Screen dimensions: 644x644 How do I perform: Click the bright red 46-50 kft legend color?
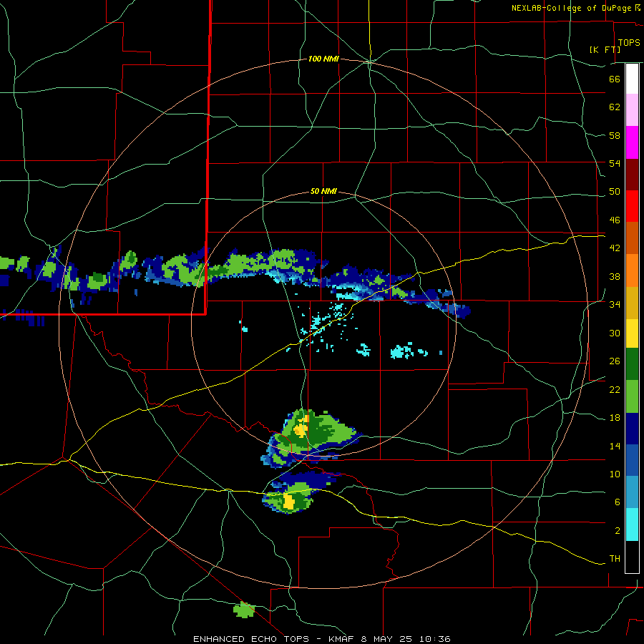(632, 206)
